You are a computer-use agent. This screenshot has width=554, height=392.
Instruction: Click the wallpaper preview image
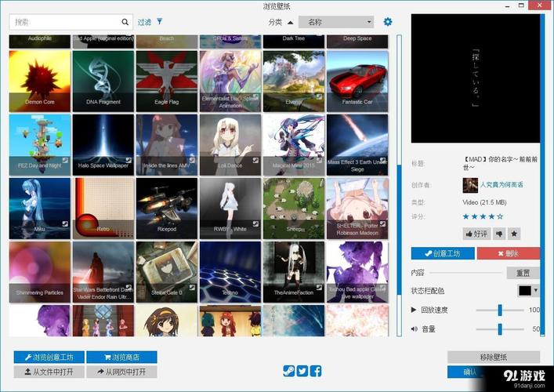tap(475, 78)
